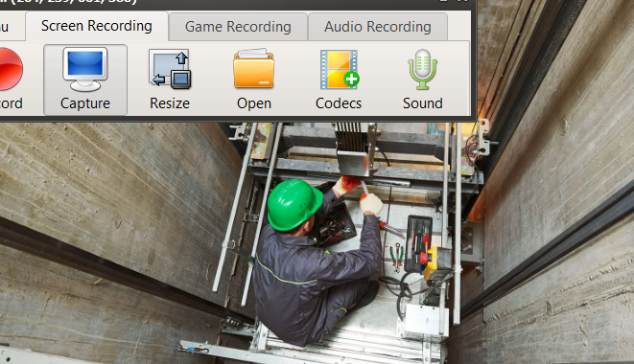Open the Codecs film-strip icon
Screen dimensions: 634x364
(339, 69)
